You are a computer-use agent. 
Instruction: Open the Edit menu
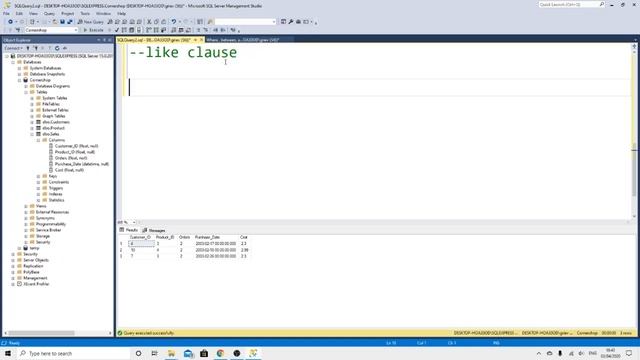[x=19, y=13]
